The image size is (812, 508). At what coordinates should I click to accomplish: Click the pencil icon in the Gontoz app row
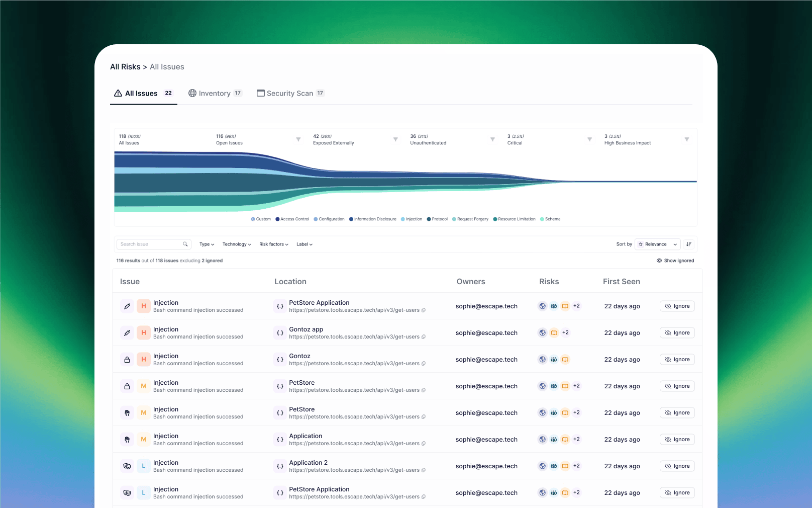click(x=127, y=333)
